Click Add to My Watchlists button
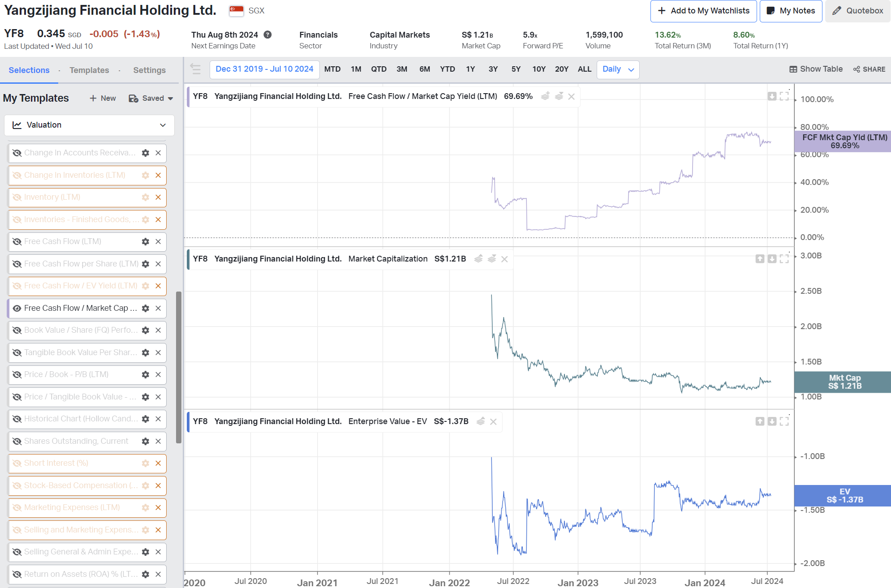Screen dimensions: 891x588 point(703,11)
